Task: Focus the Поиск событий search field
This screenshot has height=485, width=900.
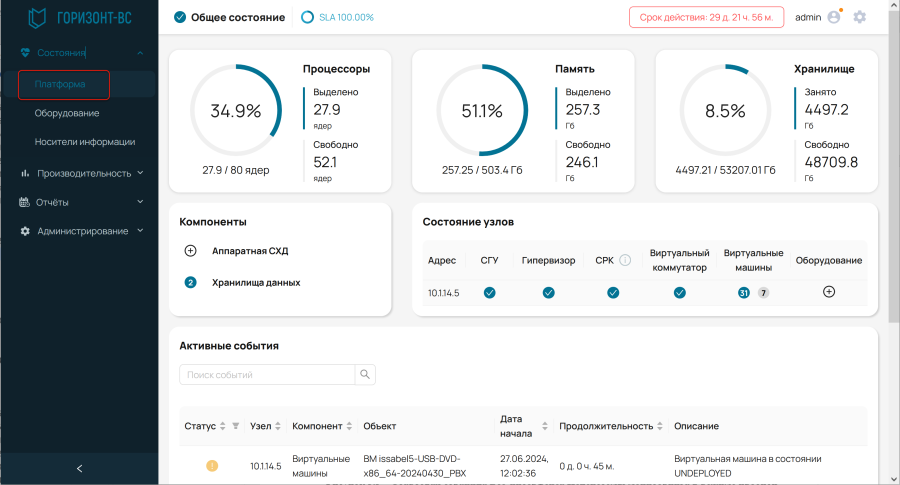Action: point(267,374)
